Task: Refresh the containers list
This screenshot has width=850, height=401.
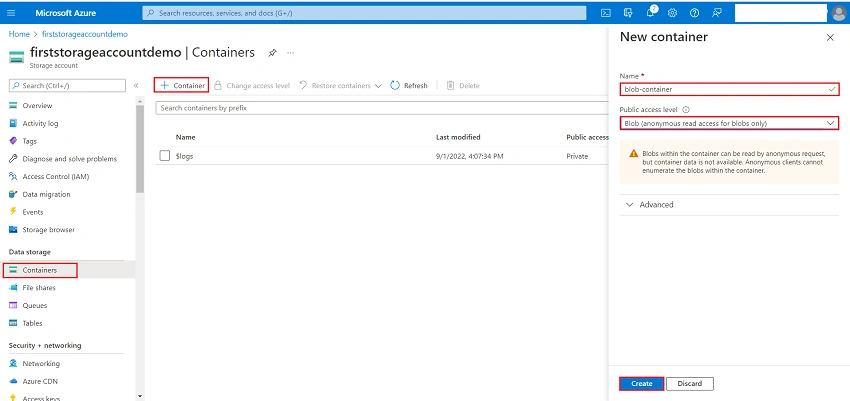Action: pyautogui.click(x=409, y=86)
